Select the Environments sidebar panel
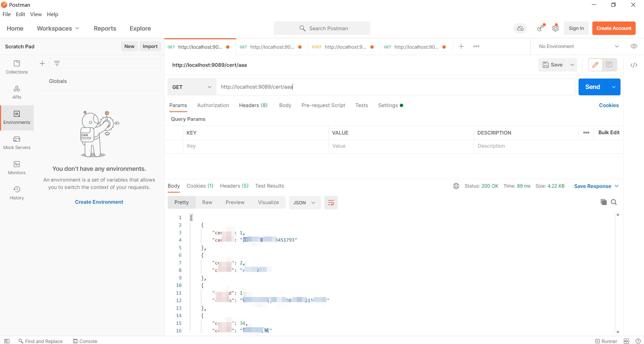Screen dimensions: 644x344 point(17,117)
